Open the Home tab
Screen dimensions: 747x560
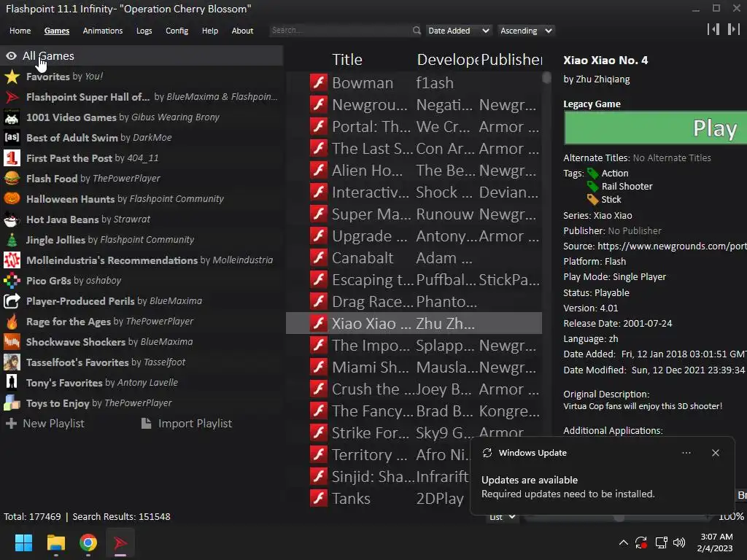[20, 31]
